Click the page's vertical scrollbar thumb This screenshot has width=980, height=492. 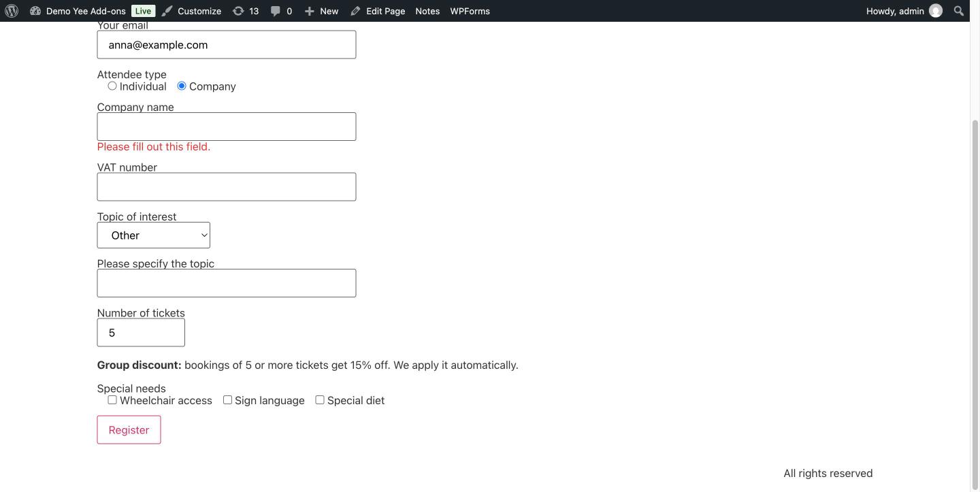click(975, 305)
